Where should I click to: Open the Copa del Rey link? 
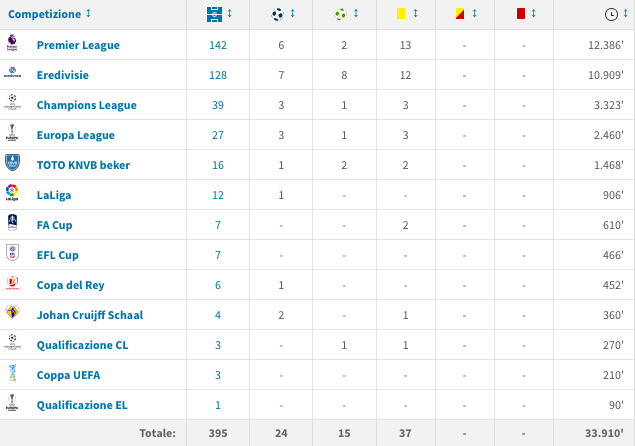pos(70,285)
